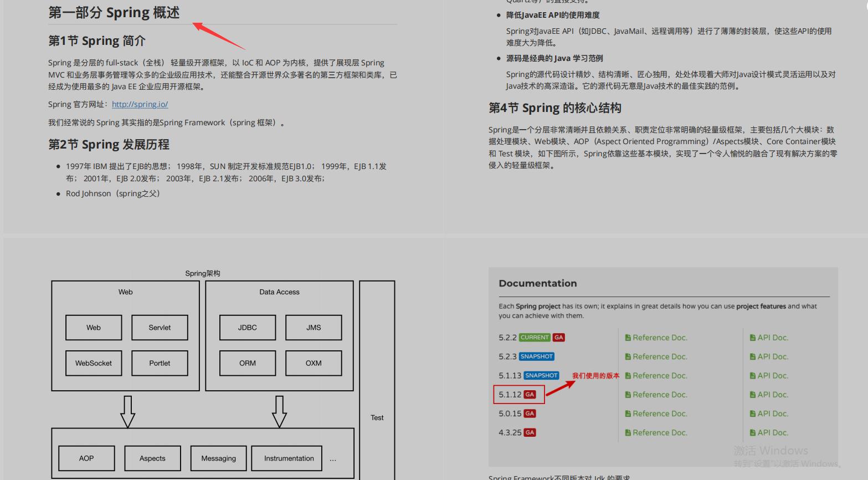
Task: Click the AOP module box in the diagram
Action: tap(86, 458)
